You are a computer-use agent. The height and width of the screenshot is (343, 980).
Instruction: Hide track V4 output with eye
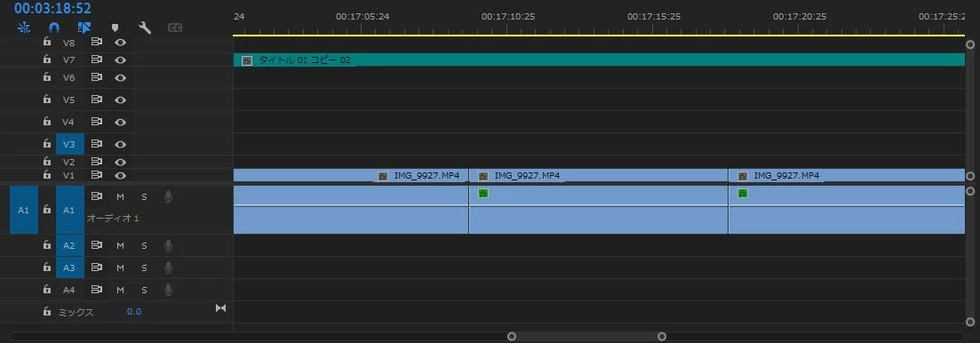tap(121, 123)
